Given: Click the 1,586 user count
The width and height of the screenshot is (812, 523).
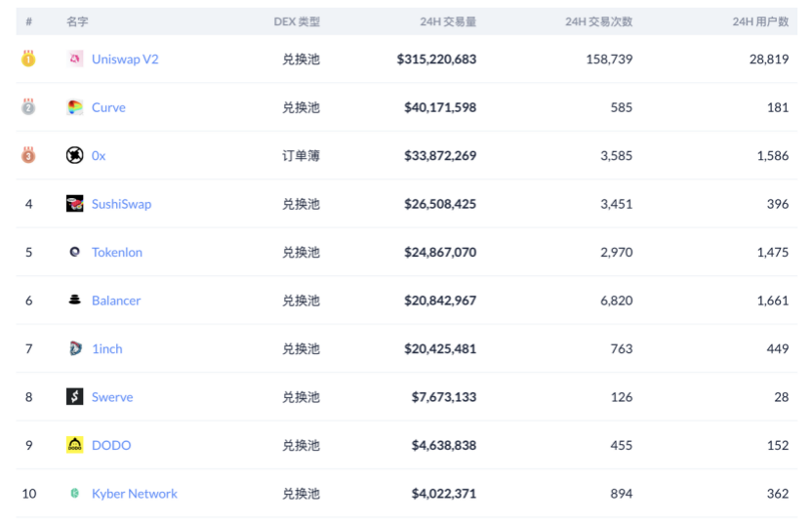Looking at the screenshot, I should (x=773, y=155).
